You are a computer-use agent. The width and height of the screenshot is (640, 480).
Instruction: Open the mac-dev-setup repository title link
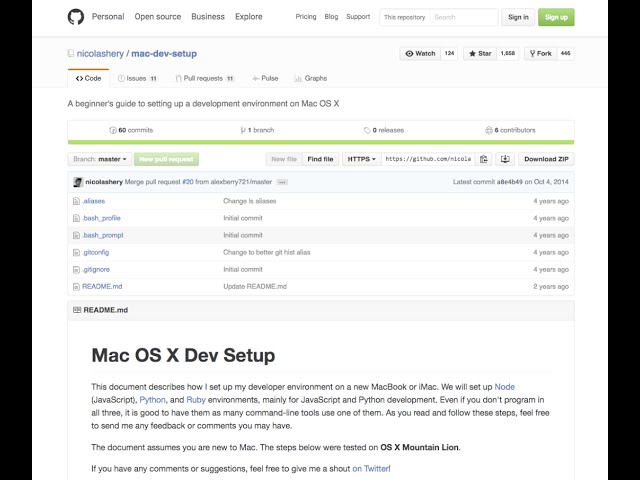click(164, 53)
